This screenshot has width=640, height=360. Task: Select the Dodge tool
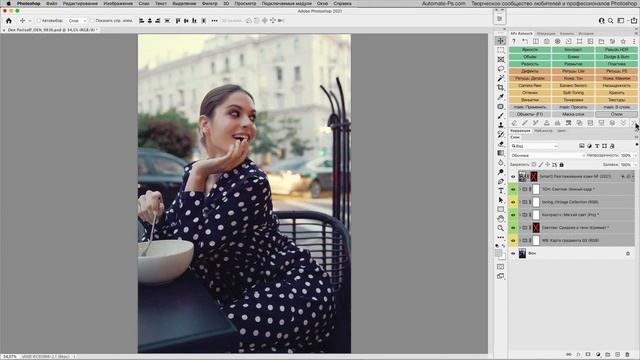pyautogui.click(x=500, y=172)
